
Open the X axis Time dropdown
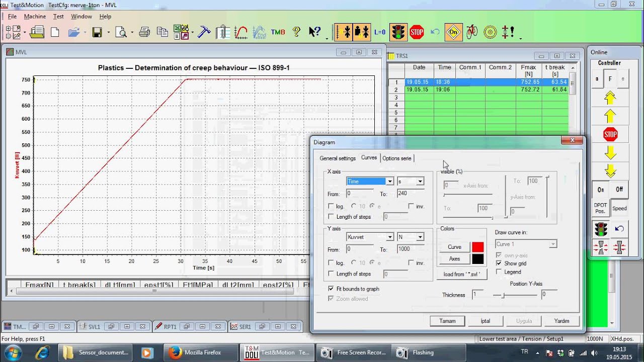pyautogui.click(x=389, y=182)
